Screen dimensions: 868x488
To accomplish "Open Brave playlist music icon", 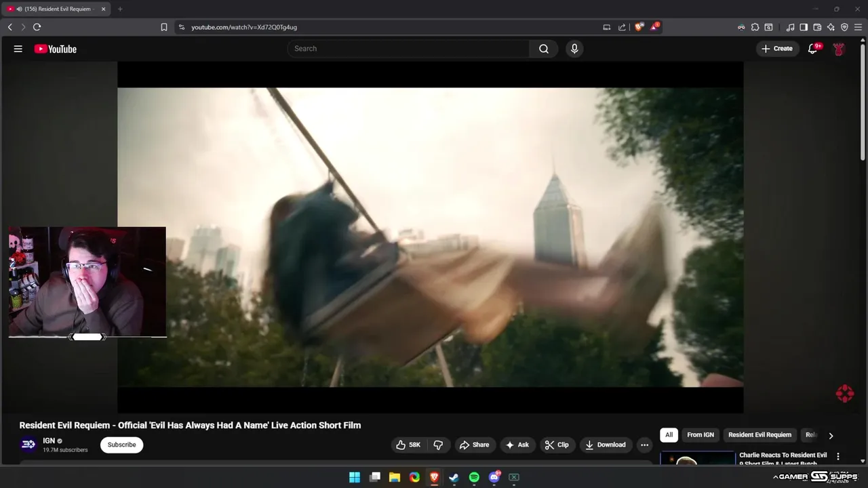I will tap(790, 27).
